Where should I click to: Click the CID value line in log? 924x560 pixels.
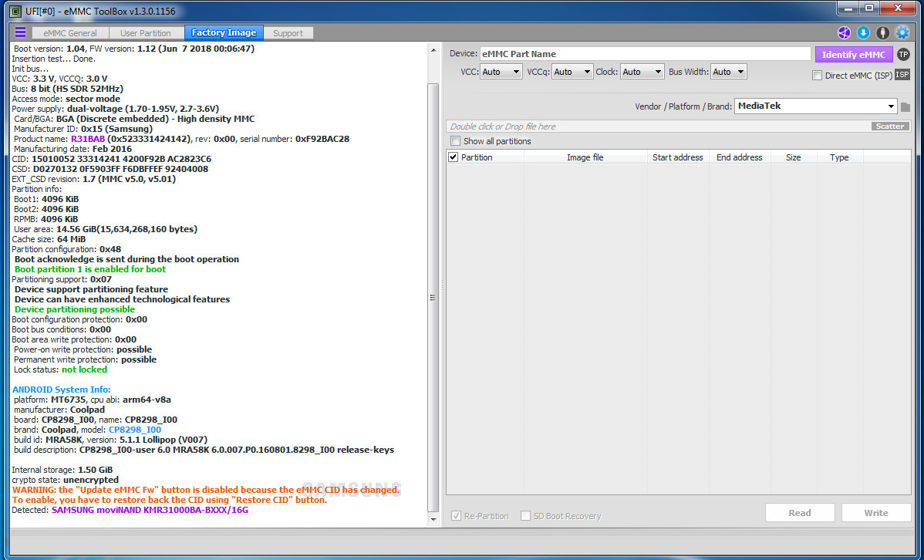click(111, 159)
